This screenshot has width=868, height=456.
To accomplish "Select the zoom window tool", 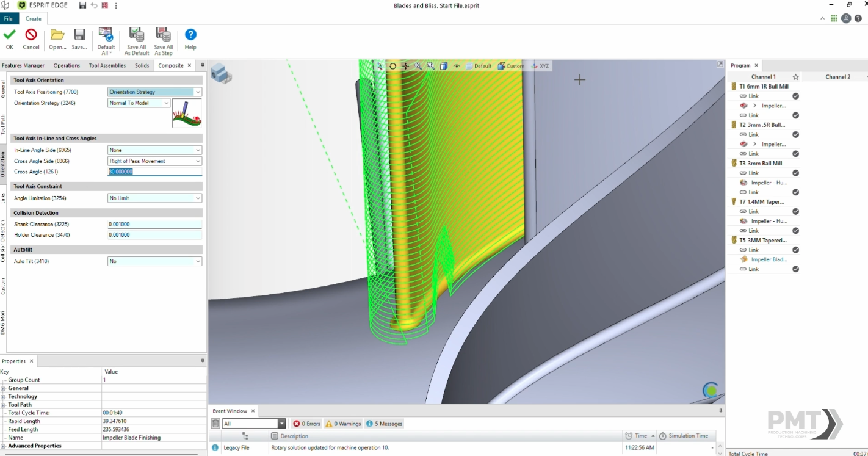I will click(x=431, y=66).
